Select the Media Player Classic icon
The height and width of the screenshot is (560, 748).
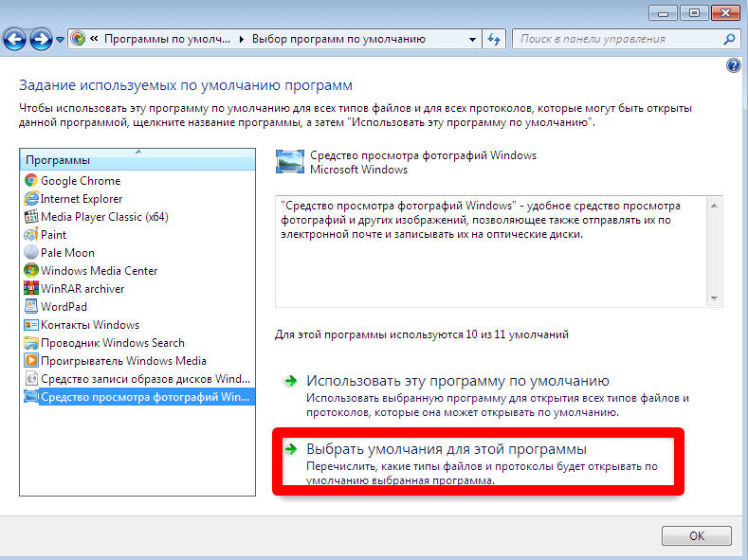(x=31, y=217)
